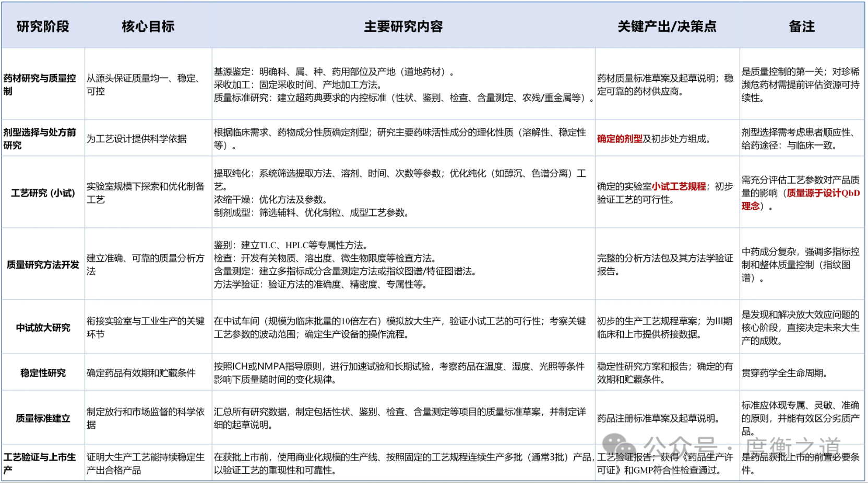Click the 质量研究方法开发 stage cell
Viewport: 868px width, 483px height.
[x=43, y=265]
